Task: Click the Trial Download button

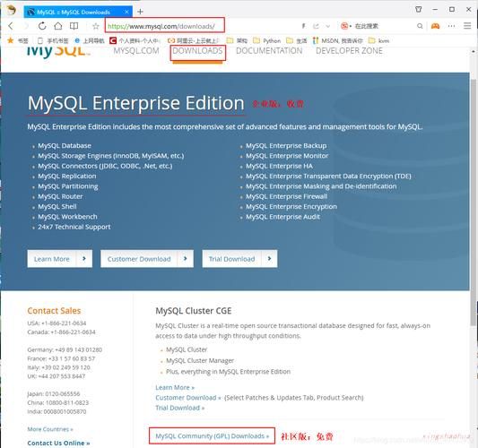Action: (239, 259)
